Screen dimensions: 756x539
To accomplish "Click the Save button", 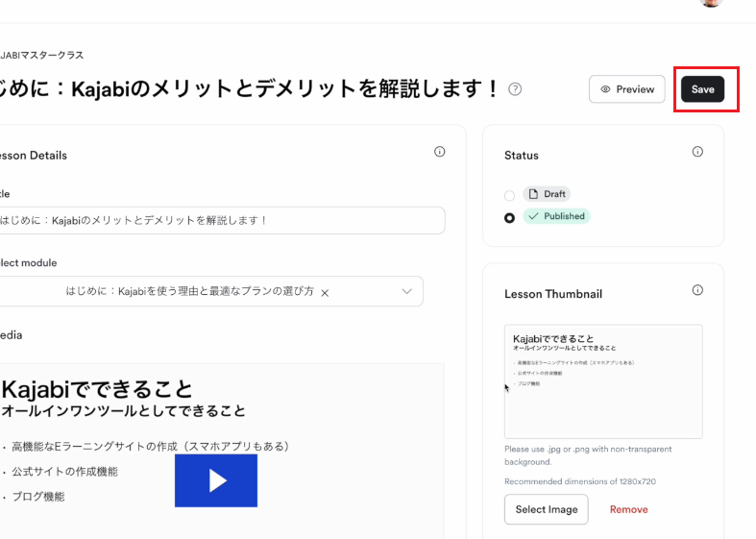I will pos(702,89).
